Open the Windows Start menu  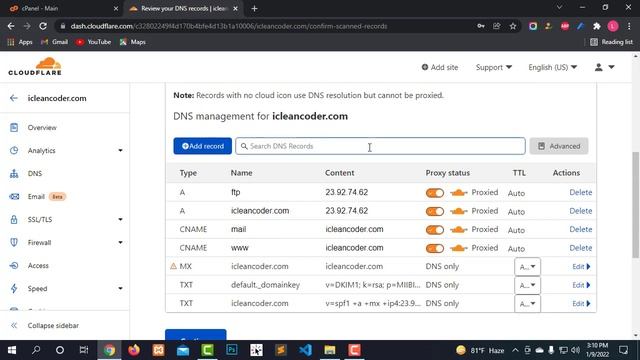click(x=12, y=350)
